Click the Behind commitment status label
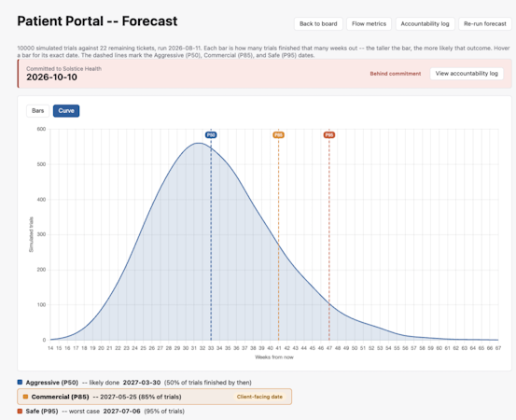 [396, 74]
